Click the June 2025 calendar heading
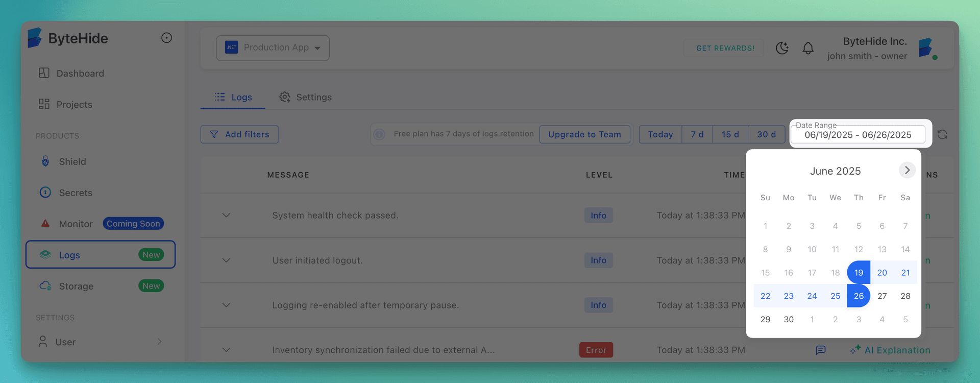Viewport: 980px width, 383px height. tap(836, 171)
